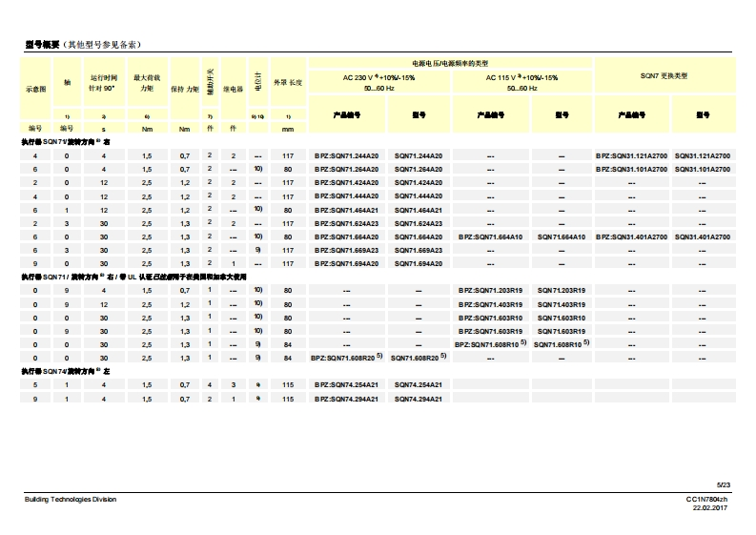Click replacement product BPZ:SQN31.121A2700
The image size is (756, 535).
click(634, 155)
